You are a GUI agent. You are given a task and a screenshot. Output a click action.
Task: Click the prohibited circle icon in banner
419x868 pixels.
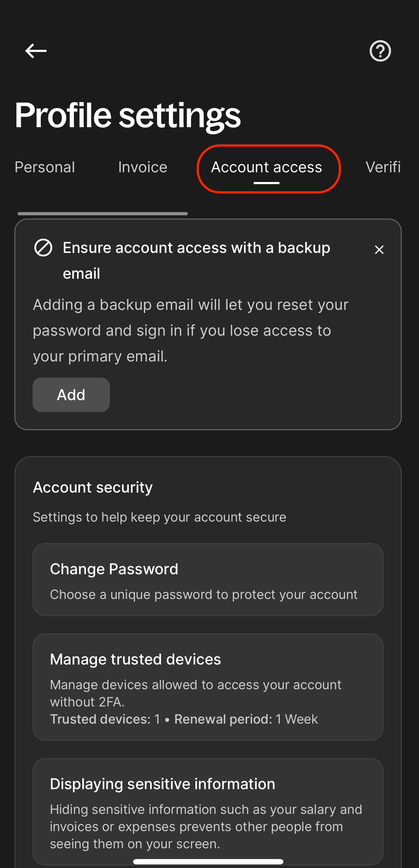coord(43,248)
